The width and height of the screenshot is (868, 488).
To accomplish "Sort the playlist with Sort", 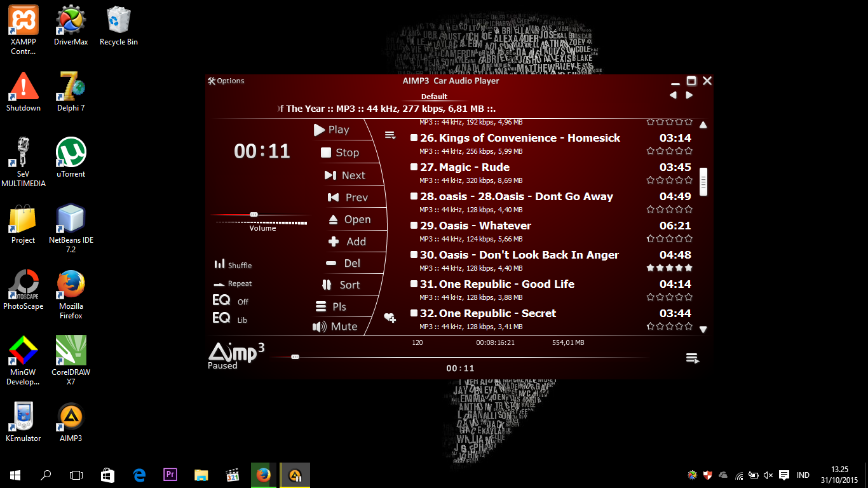I will point(341,285).
